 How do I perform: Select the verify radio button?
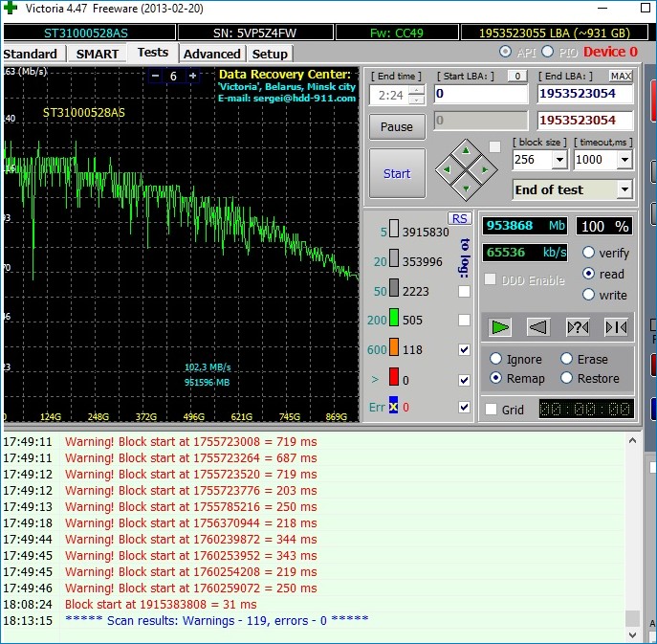[x=588, y=253]
